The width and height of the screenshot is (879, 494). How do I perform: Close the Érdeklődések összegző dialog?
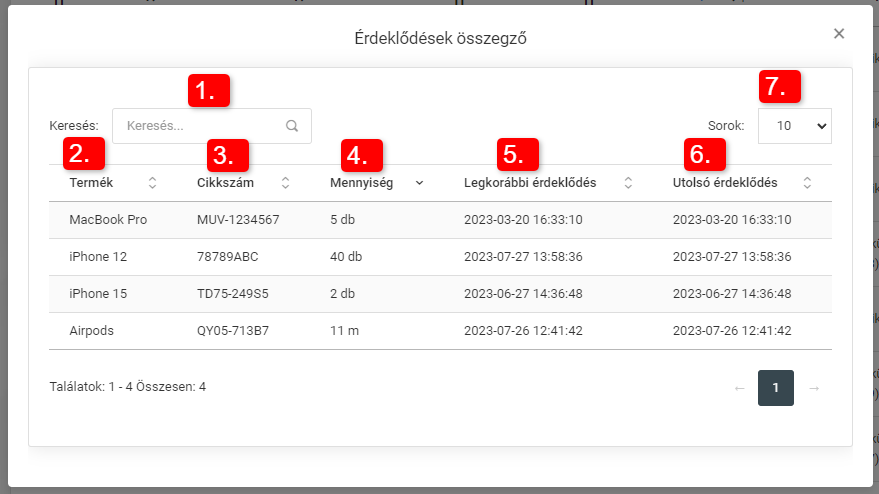pyautogui.click(x=839, y=34)
